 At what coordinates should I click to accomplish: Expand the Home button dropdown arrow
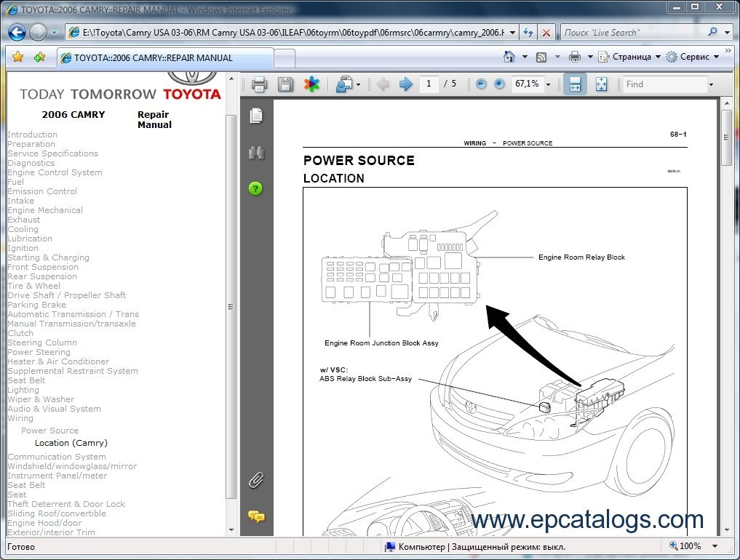(525, 57)
